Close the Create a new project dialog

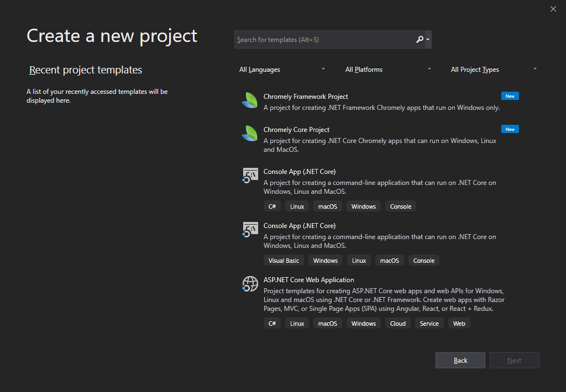pyautogui.click(x=553, y=9)
